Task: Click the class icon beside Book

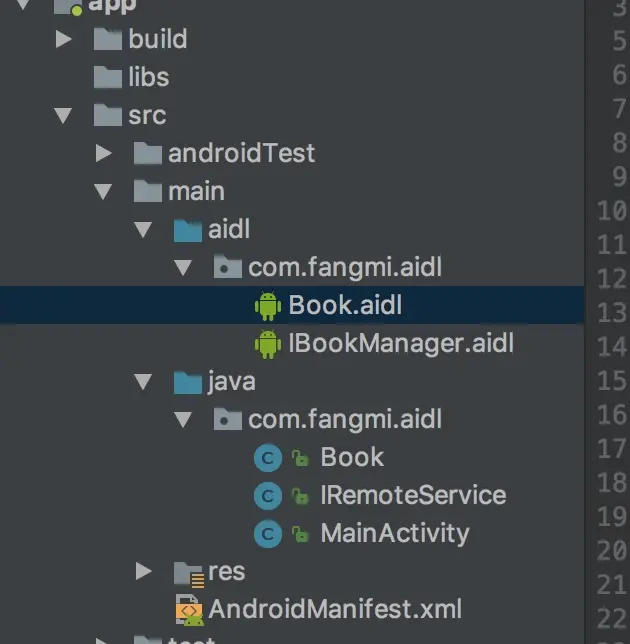Action: pyautogui.click(x=268, y=458)
